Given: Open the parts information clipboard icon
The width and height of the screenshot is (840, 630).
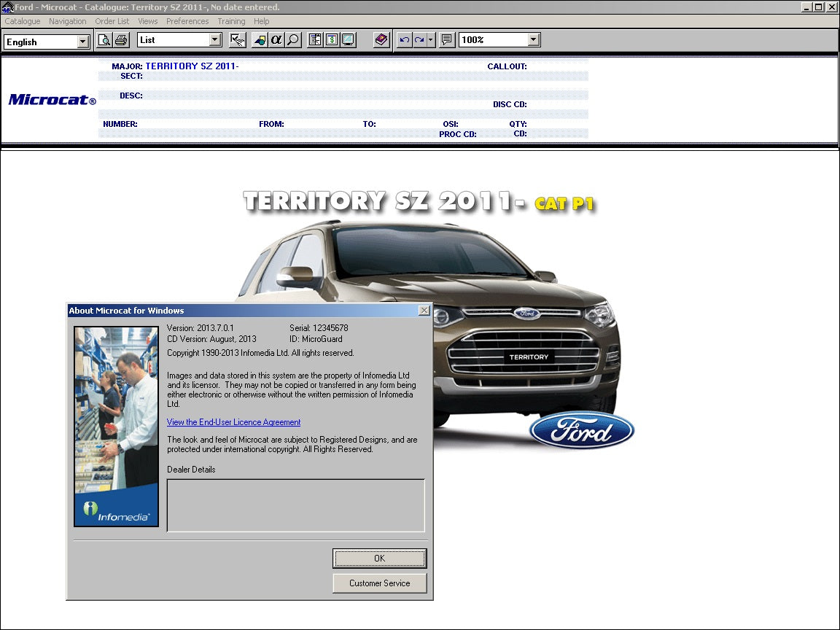Looking at the screenshot, I should [314, 40].
